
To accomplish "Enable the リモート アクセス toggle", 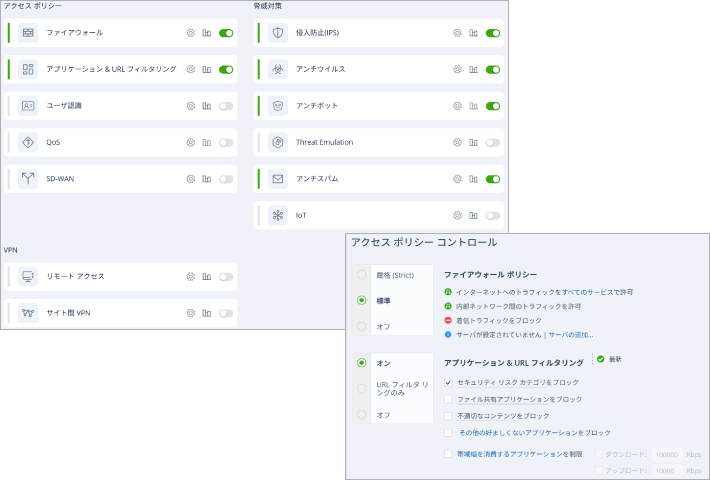I will coord(226,277).
